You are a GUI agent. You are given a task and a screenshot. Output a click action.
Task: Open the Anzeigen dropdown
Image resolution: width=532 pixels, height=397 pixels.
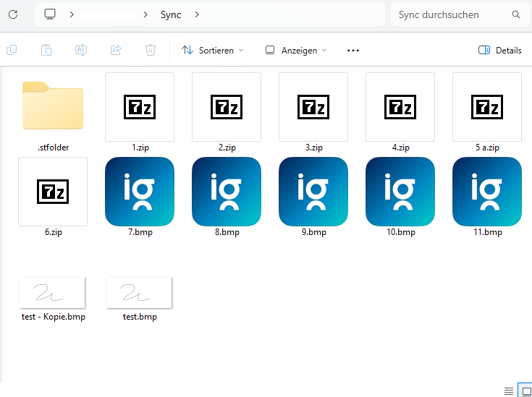(x=295, y=51)
